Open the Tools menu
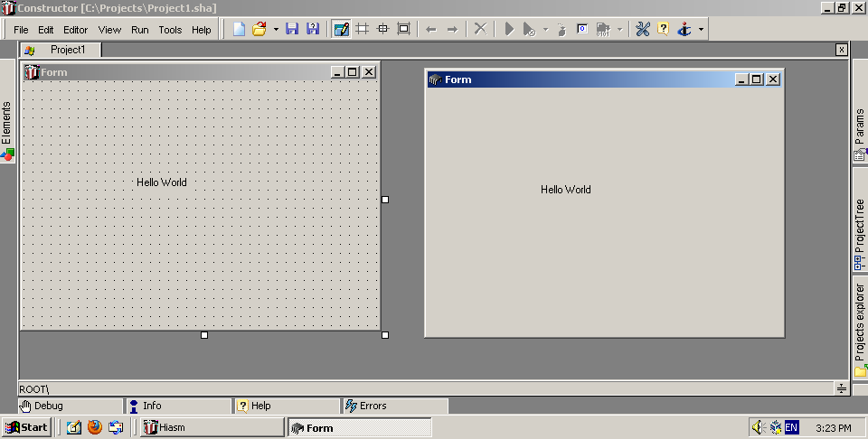Screen dimensions: 868x439 170,30
